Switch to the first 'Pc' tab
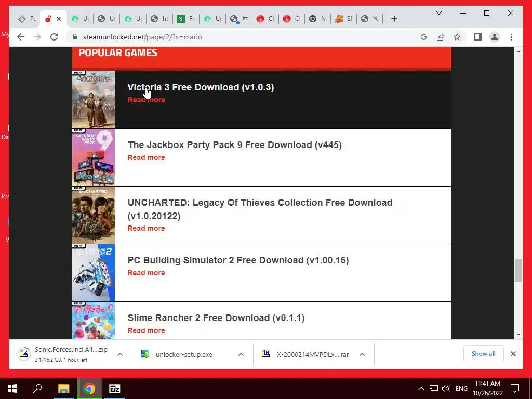Image resolution: width=532 pixels, height=399 pixels. (27, 19)
